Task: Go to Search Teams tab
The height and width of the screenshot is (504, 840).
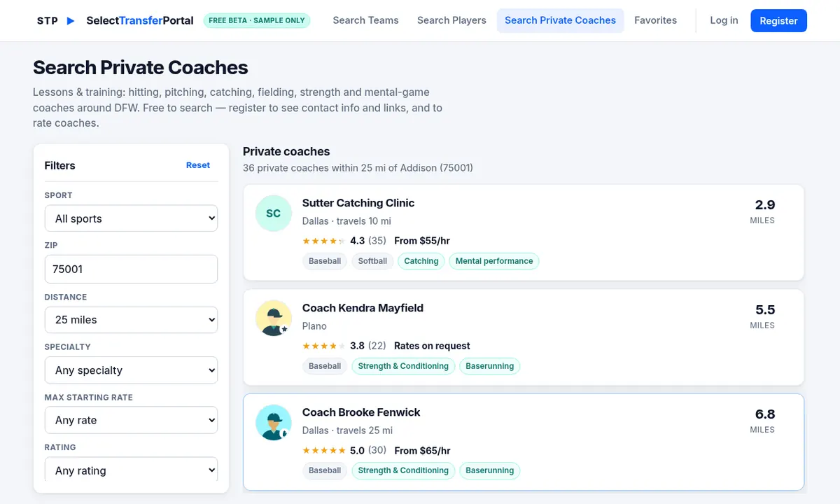Action: (x=365, y=20)
